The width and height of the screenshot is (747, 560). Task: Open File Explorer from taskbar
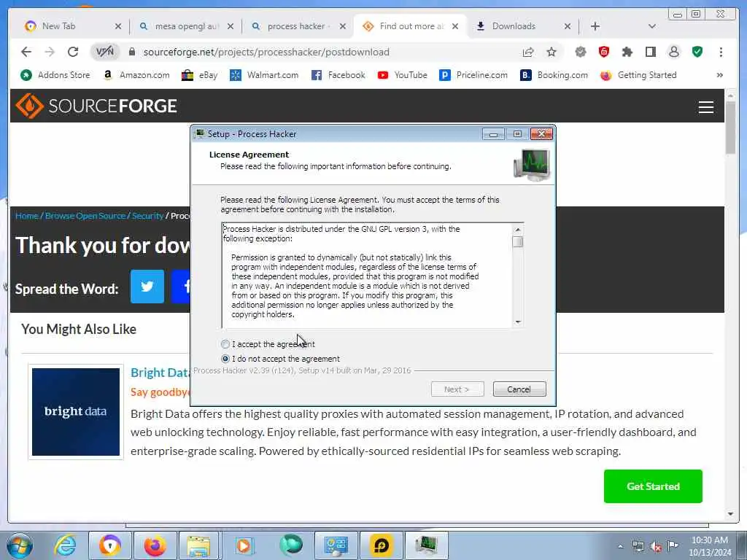tap(199, 545)
